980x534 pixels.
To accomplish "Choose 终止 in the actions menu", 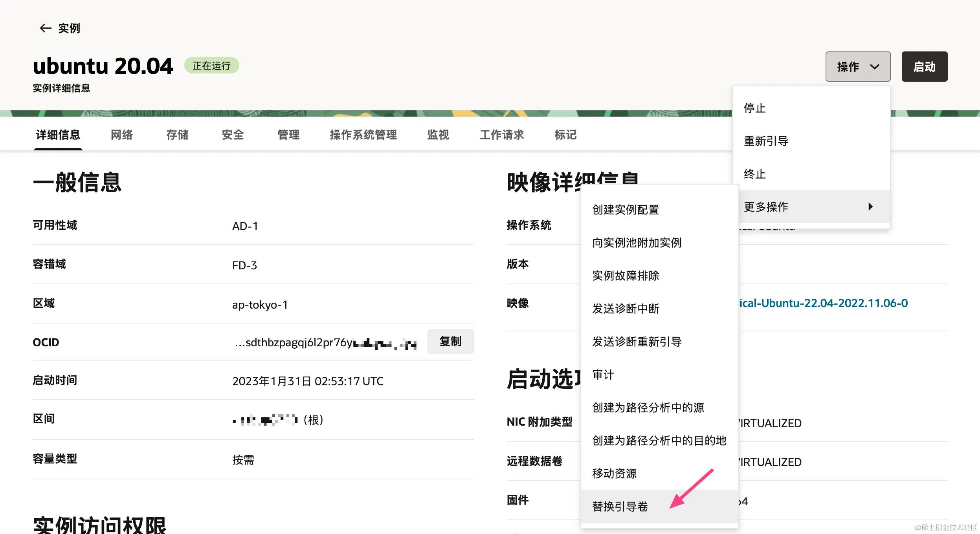I will click(x=754, y=174).
